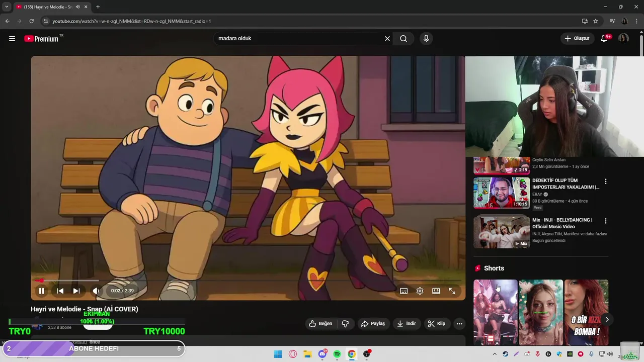Mute the tab via speaker icon

coord(77,7)
